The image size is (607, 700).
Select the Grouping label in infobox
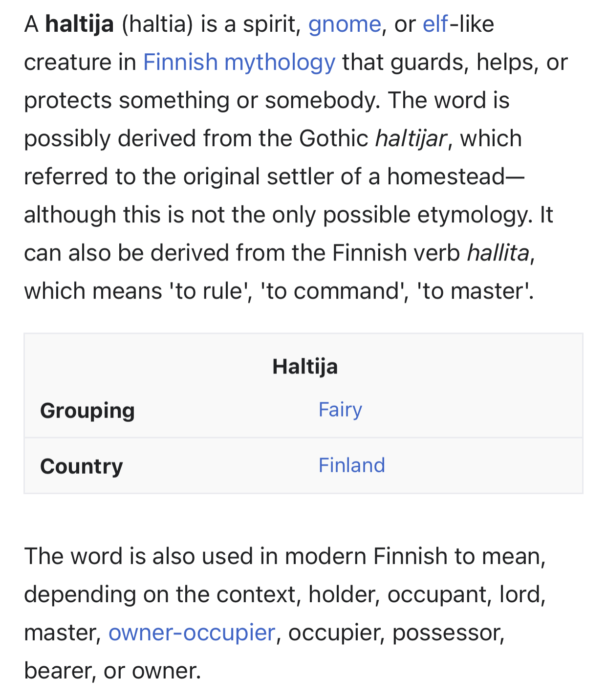(87, 411)
